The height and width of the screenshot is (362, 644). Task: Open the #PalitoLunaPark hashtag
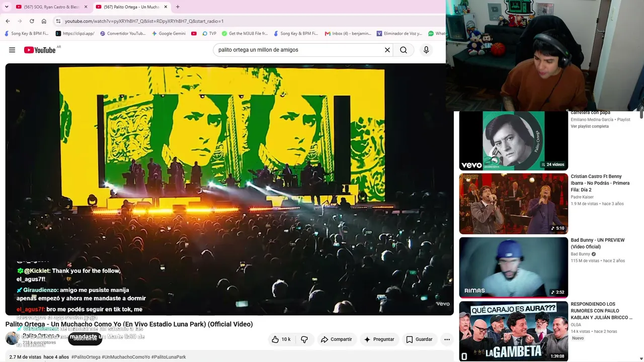click(x=169, y=357)
